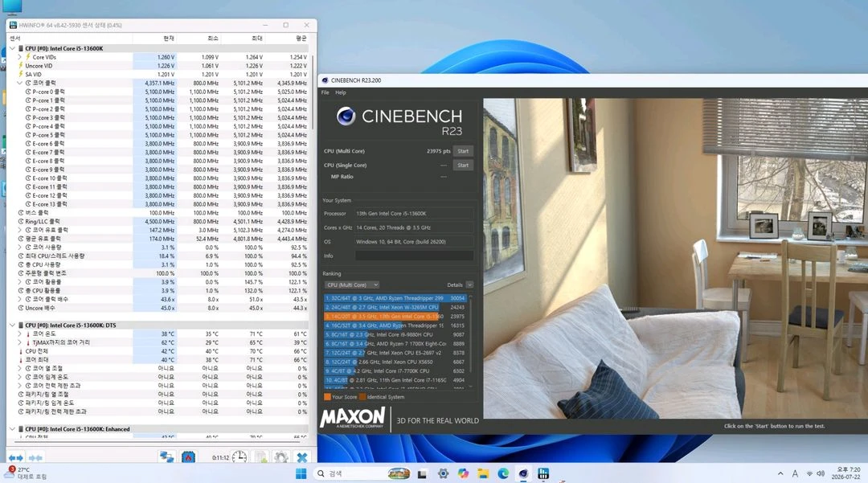868x483 pixels.
Task: Collapse the CPU [#0]: Intel Core i5-13600K group
Action: click(x=12, y=48)
